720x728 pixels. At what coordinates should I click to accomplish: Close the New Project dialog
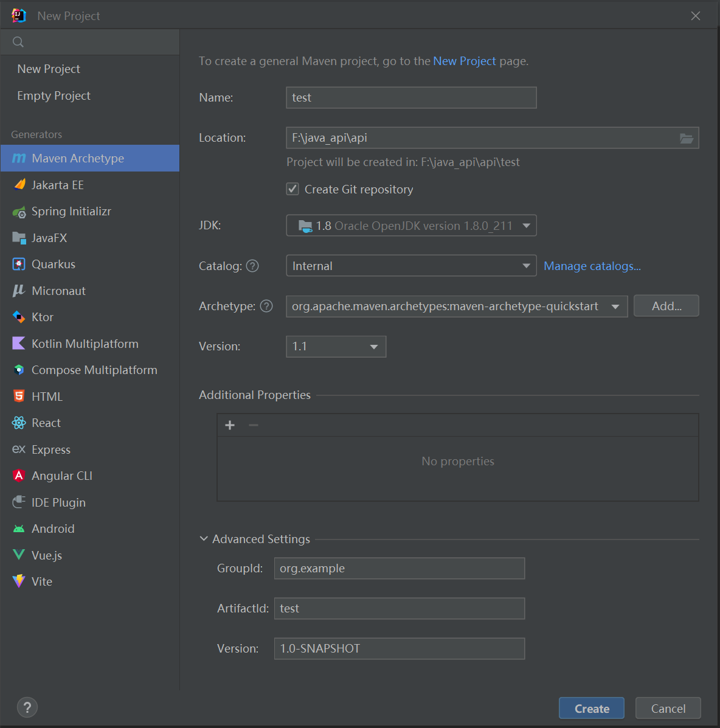tap(696, 16)
